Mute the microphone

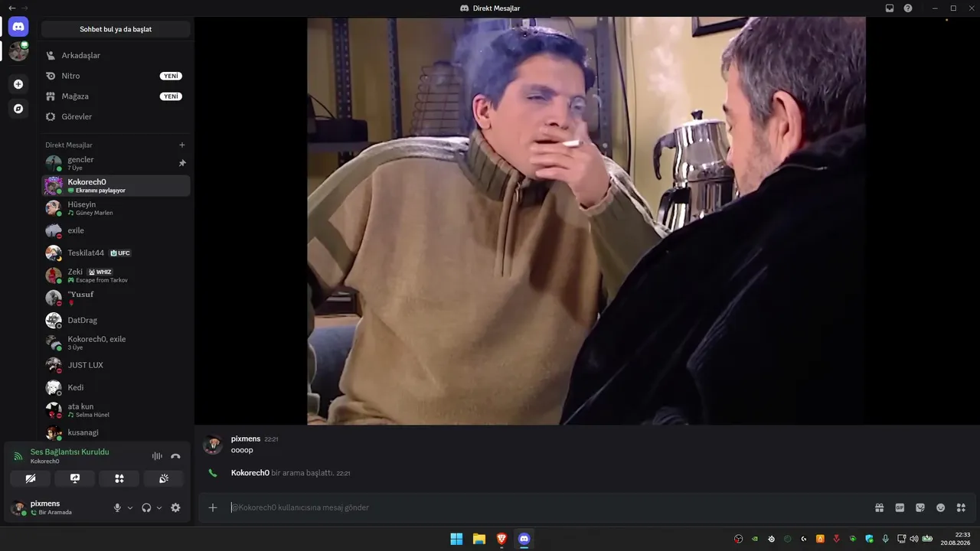tap(117, 507)
